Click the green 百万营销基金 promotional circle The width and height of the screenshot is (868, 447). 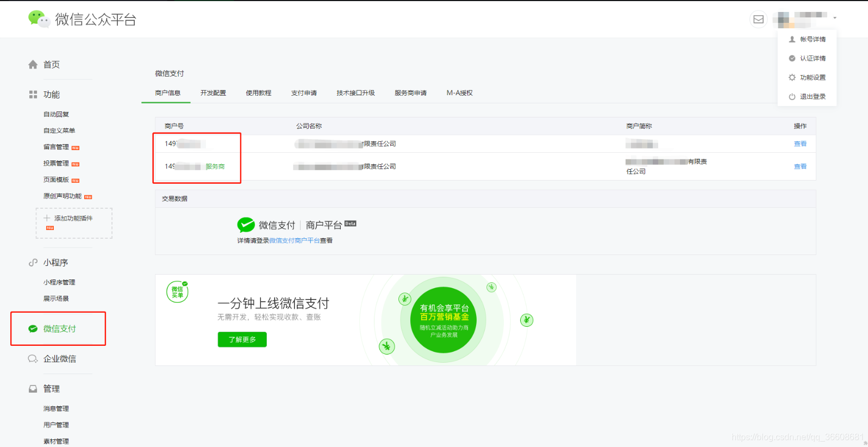pyautogui.click(x=444, y=320)
